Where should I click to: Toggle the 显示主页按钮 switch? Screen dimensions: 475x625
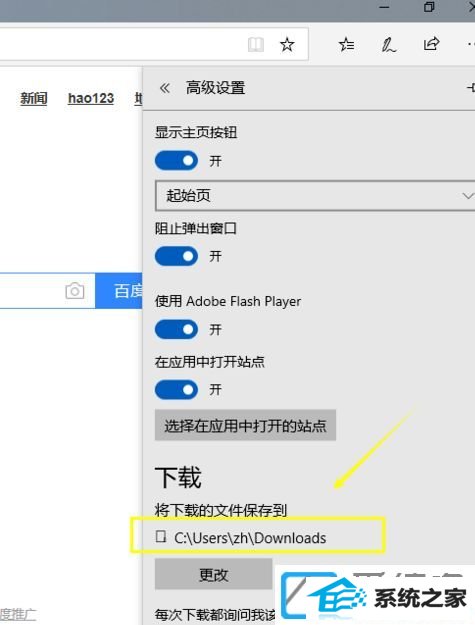176,161
